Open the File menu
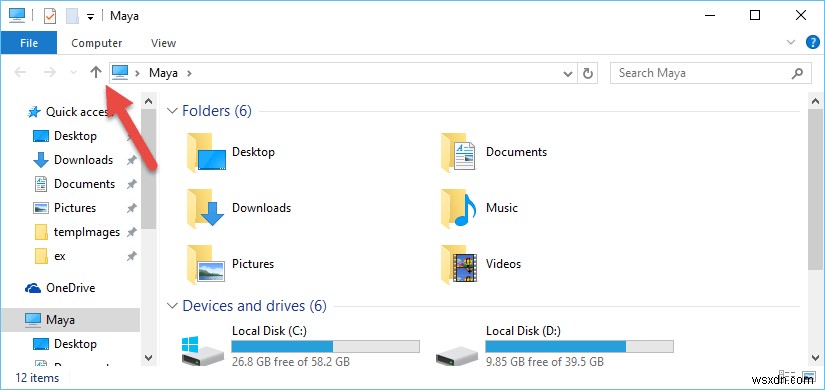This screenshot has height=390, width=825. 28,43
